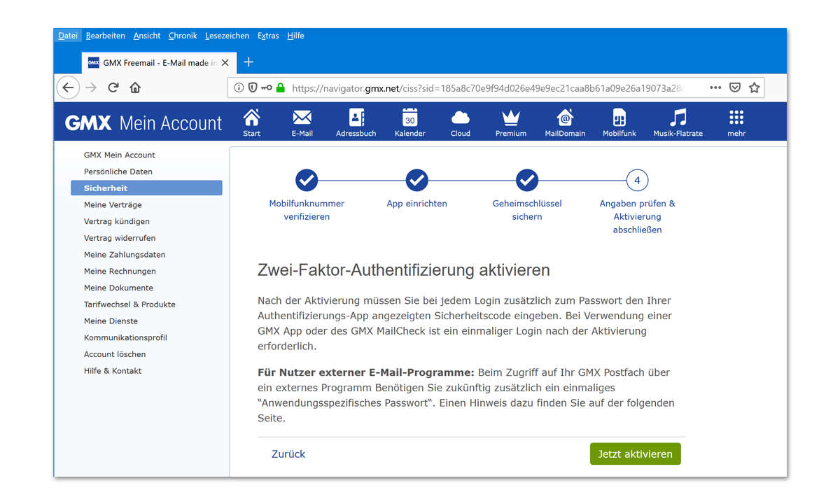
Task: Open Vertrag widerrufen in sidebar
Action: [120, 238]
